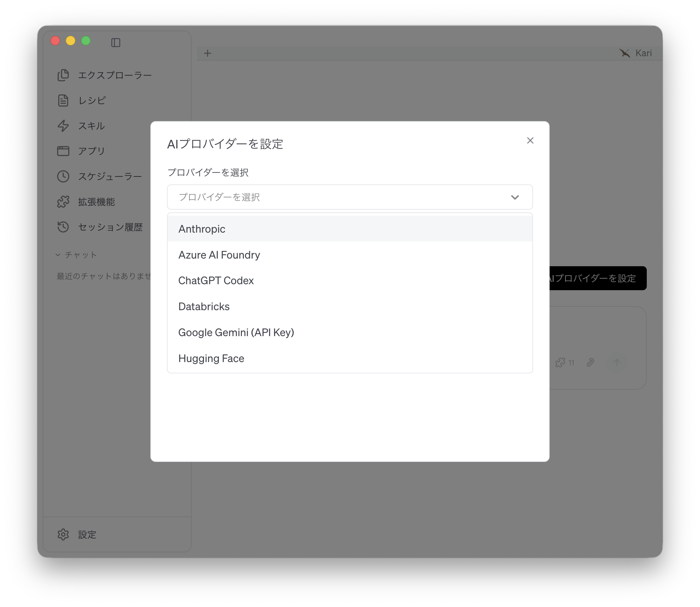Open the スケジューラー clock icon

tap(63, 176)
